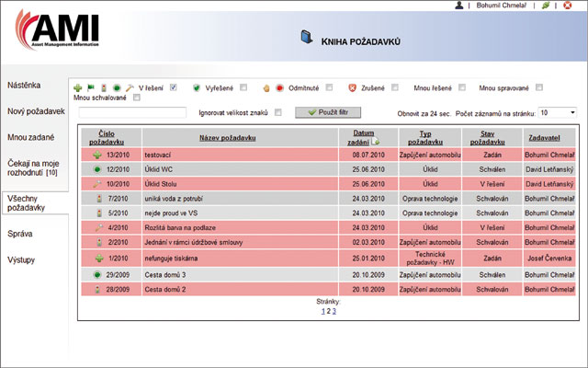Click the blue book icon beside Kniha požadavků

[306, 37]
